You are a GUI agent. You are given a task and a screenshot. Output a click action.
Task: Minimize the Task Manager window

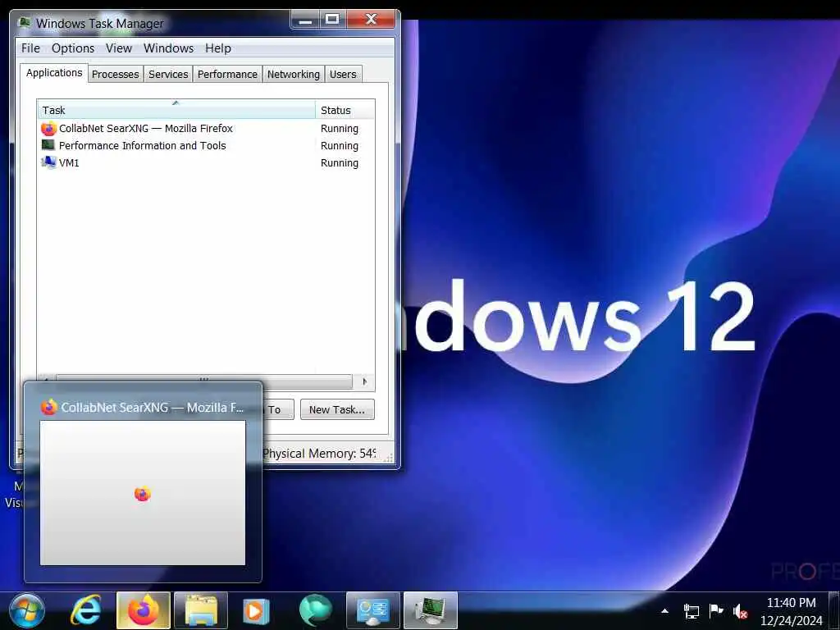(x=305, y=20)
